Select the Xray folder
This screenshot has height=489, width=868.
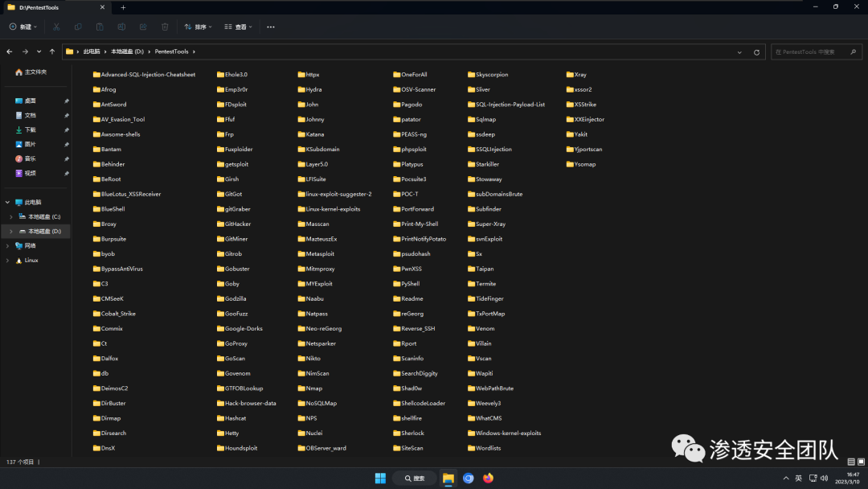(576, 74)
